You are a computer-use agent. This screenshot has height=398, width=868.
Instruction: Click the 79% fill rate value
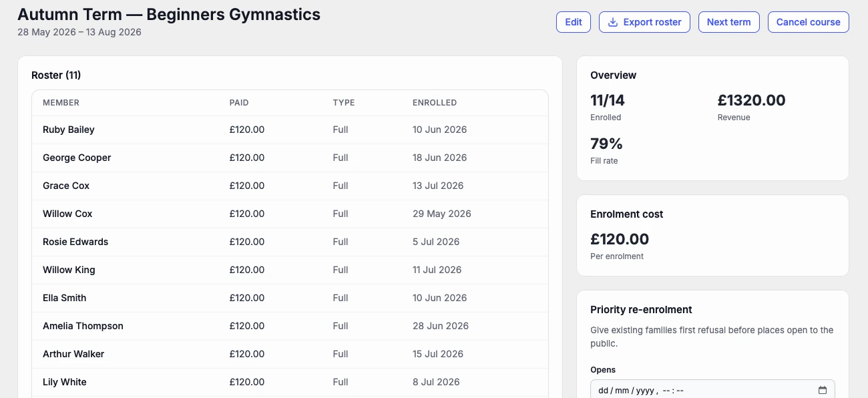pyautogui.click(x=606, y=144)
